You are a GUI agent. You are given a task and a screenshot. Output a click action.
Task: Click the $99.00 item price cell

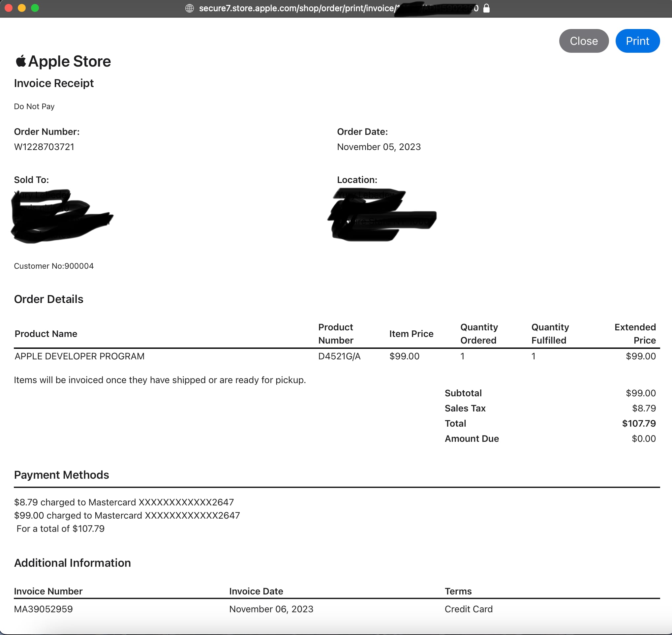click(404, 356)
